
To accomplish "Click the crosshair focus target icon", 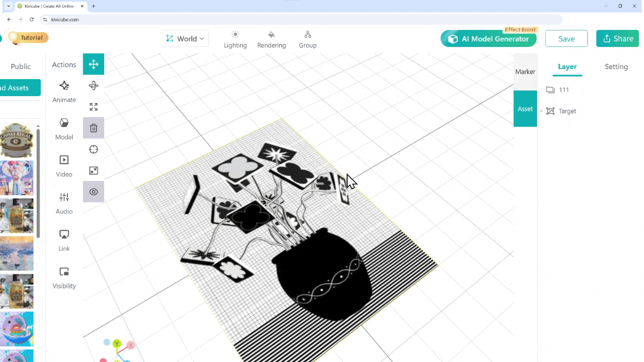I will pyautogui.click(x=93, y=149).
